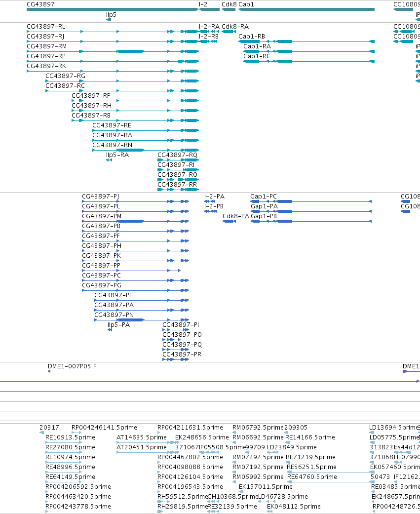Select I-2-PA protein label
Viewport: 420px width, 514px height.
pos(214,197)
